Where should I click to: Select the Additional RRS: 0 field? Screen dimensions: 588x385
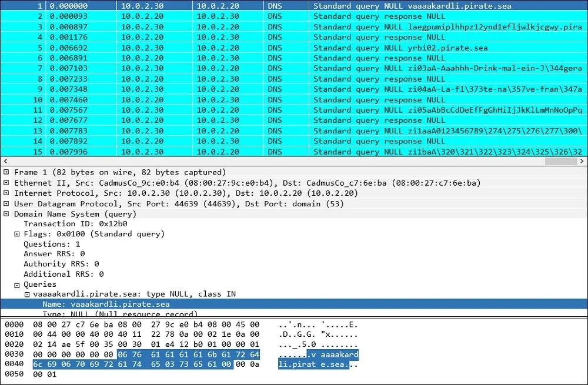[64, 274]
